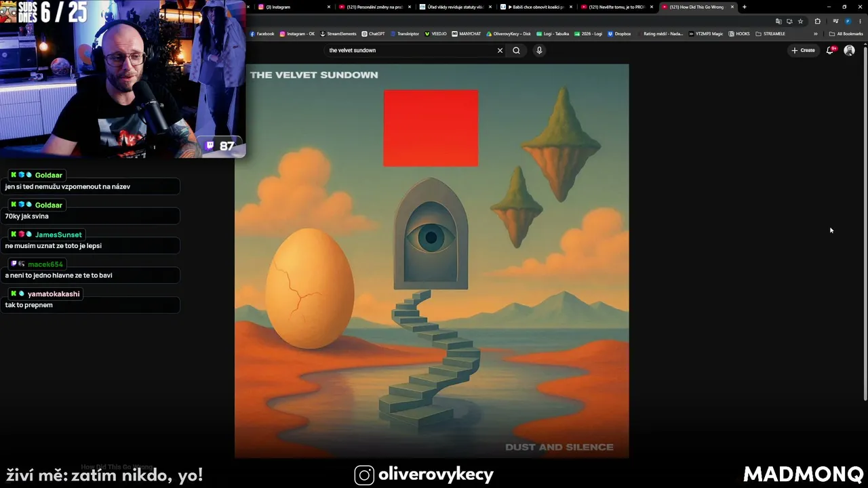Image resolution: width=868 pixels, height=488 pixels.
Task: Open the STREAMELE bookmarks folder
Action: 770,34
